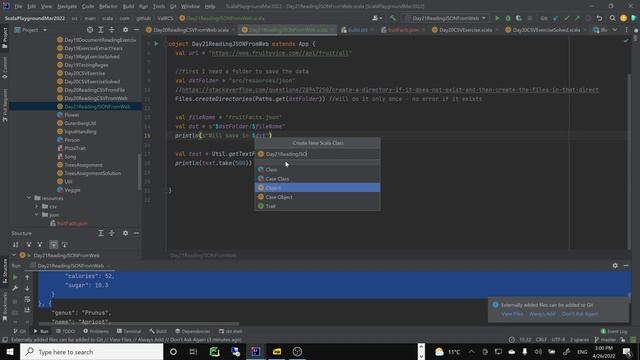Viewport: 640px width, 360px height.
Task: Rerun program in Run panel
Action: (x=15, y=277)
